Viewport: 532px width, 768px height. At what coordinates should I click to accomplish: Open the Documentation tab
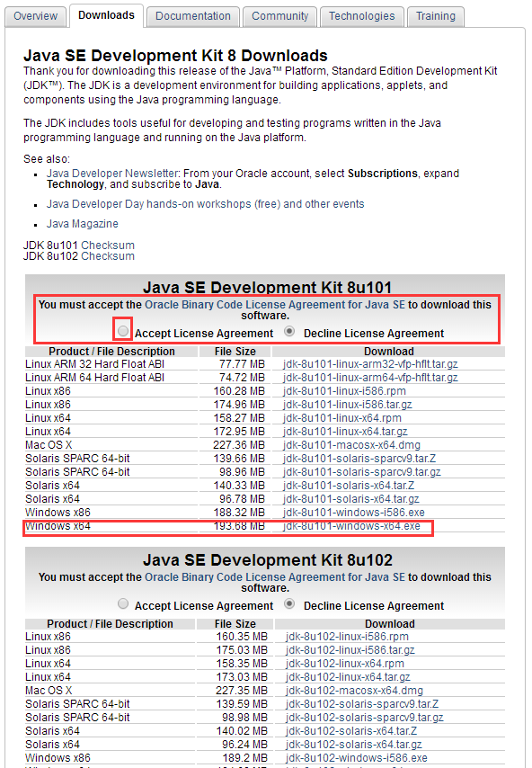tap(193, 16)
